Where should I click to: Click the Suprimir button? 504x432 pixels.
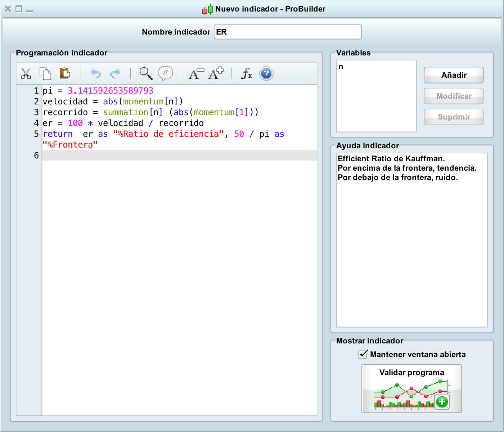click(454, 117)
